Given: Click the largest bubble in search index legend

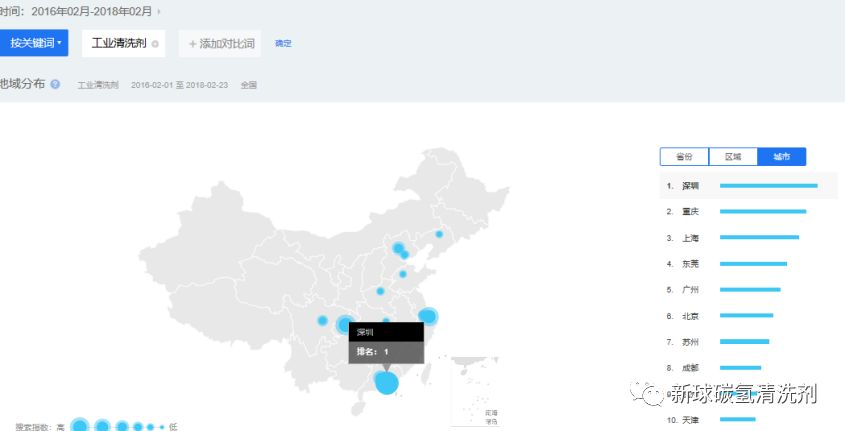Looking at the screenshot, I should (x=80, y=426).
